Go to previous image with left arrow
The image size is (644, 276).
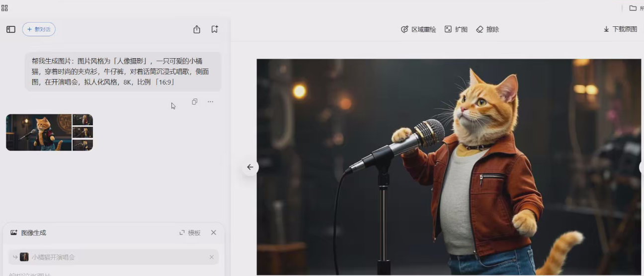[x=250, y=167]
